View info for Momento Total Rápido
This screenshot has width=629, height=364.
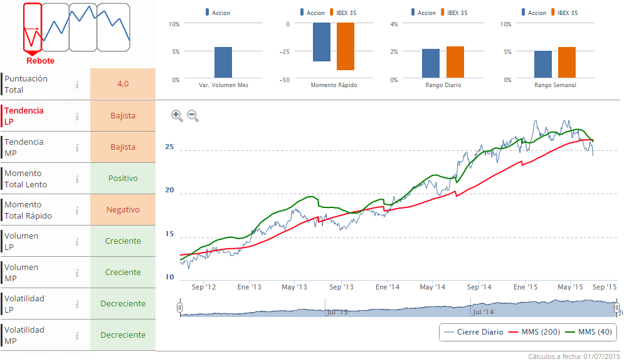[77, 210]
